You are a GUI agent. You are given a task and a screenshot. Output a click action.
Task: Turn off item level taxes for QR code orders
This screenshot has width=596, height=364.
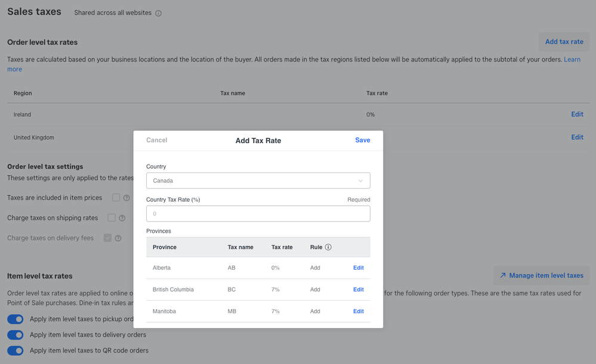pyautogui.click(x=15, y=350)
